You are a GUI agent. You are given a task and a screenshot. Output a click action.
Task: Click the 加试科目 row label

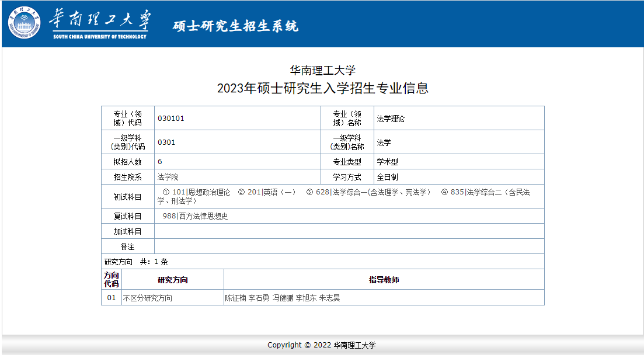[127, 231]
